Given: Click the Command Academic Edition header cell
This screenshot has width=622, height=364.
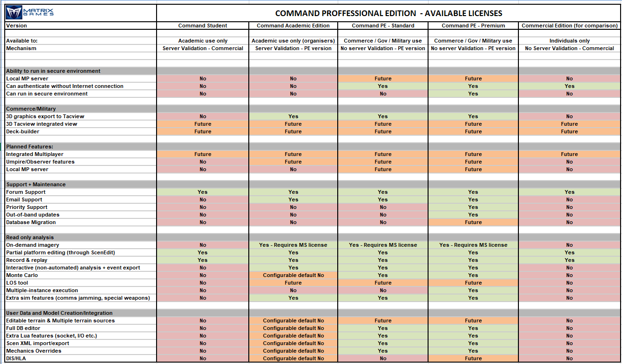Looking at the screenshot, I should pyautogui.click(x=293, y=26).
